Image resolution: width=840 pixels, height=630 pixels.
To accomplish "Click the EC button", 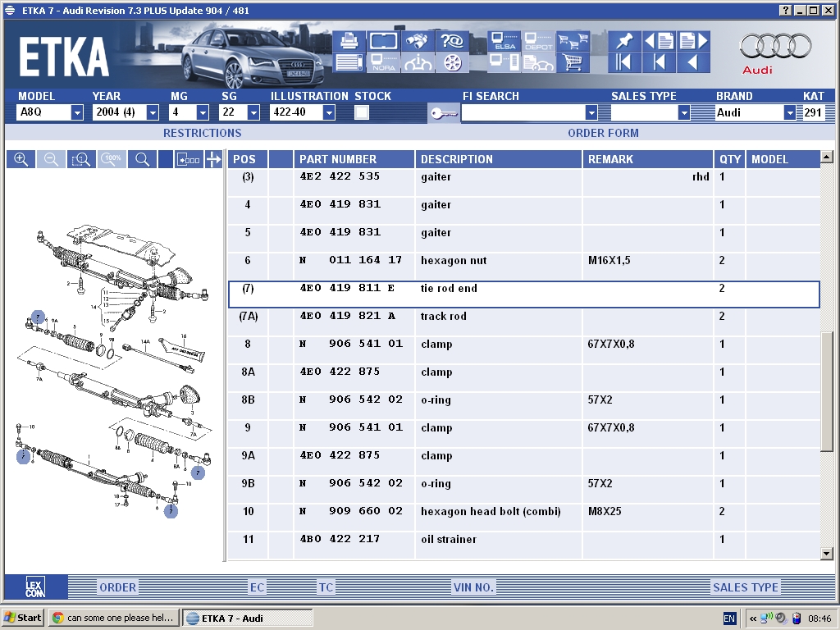I will 257,587.
